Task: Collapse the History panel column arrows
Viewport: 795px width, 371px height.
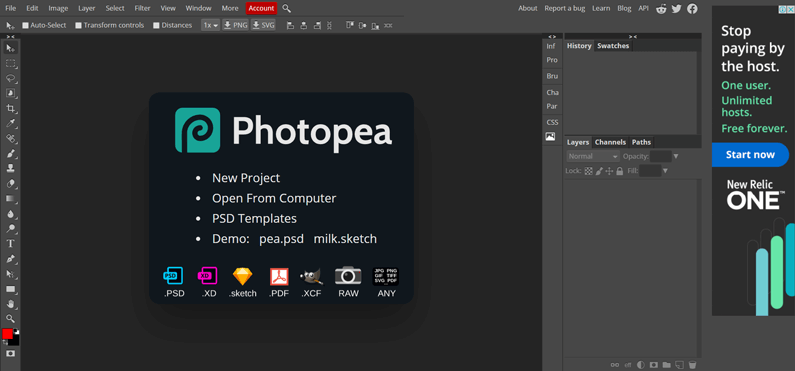Action: point(633,36)
